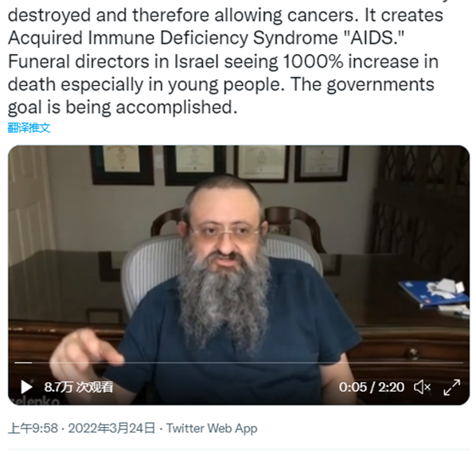Click the bearded man in the video
Image resolution: width=476 pixels, height=454 pixels.
224,288
